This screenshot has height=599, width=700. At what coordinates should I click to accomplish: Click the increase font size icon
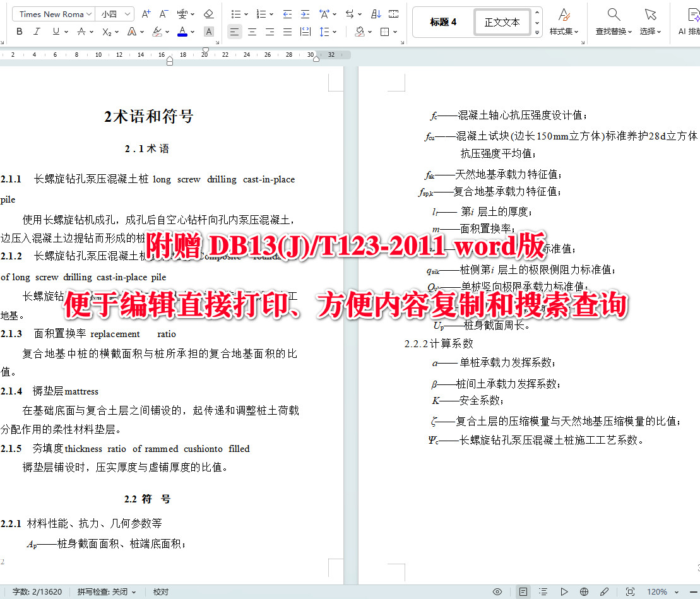point(146,15)
